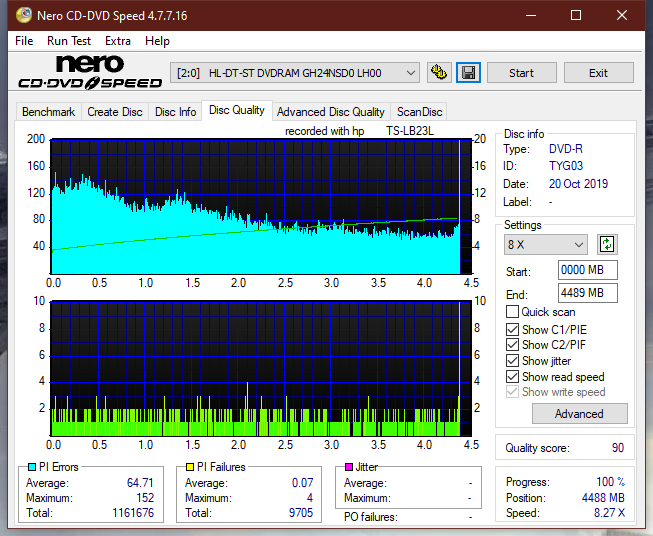Uncheck Show C2/PIF option
The image size is (653, 536).
(x=512, y=345)
